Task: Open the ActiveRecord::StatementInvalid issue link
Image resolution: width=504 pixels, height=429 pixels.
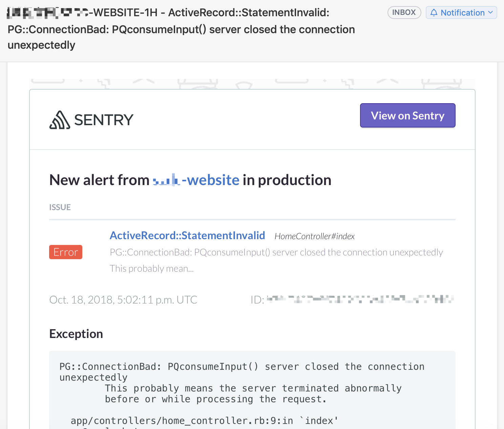Action: tap(187, 235)
